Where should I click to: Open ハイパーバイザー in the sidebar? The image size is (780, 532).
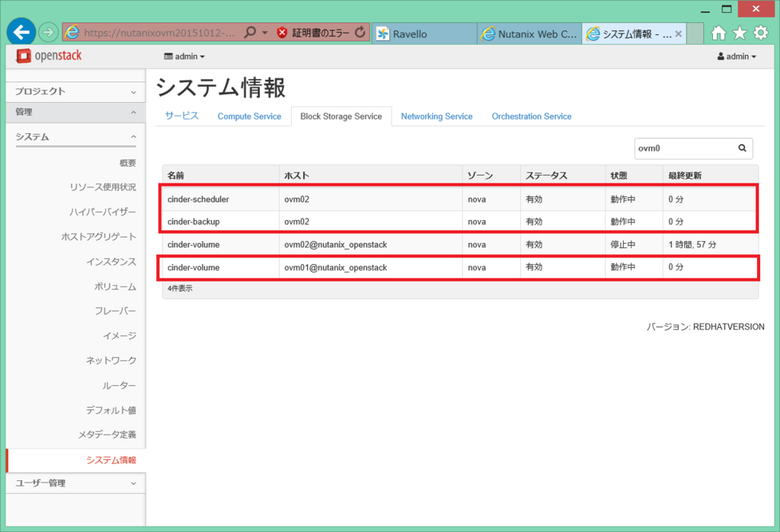point(103,212)
